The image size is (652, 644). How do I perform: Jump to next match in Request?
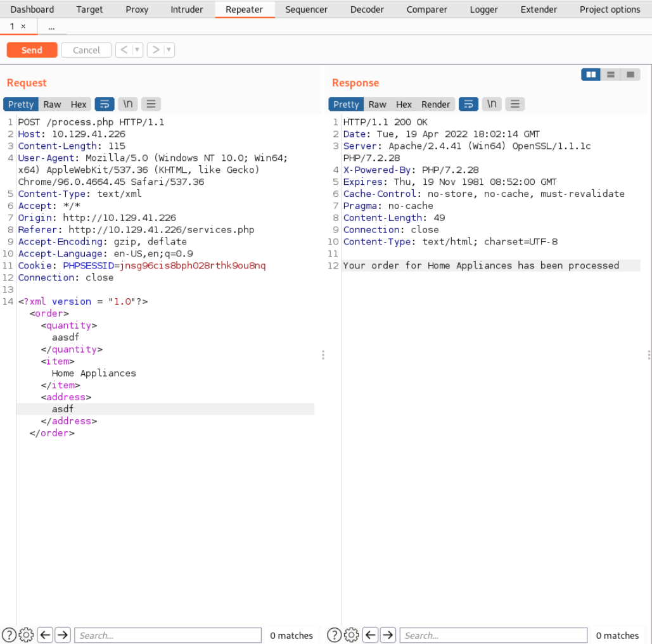[x=63, y=635]
